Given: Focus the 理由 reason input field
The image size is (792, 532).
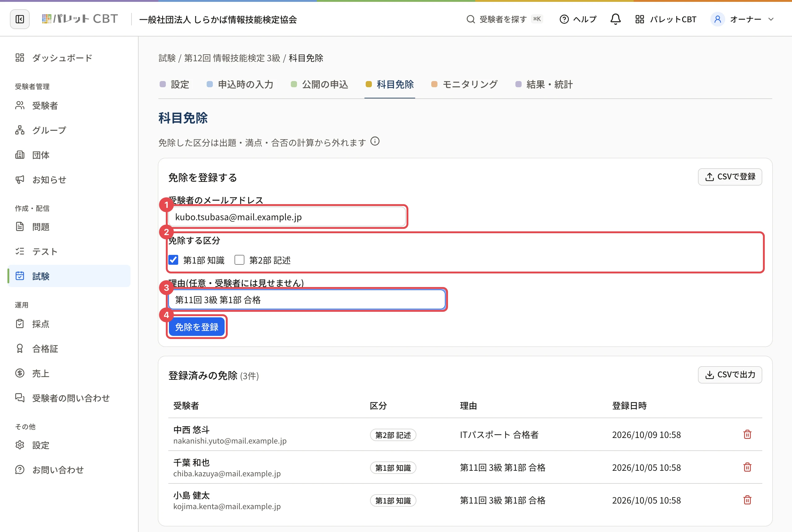Looking at the screenshot, I should pyautogui.click(x=307, y=300).
